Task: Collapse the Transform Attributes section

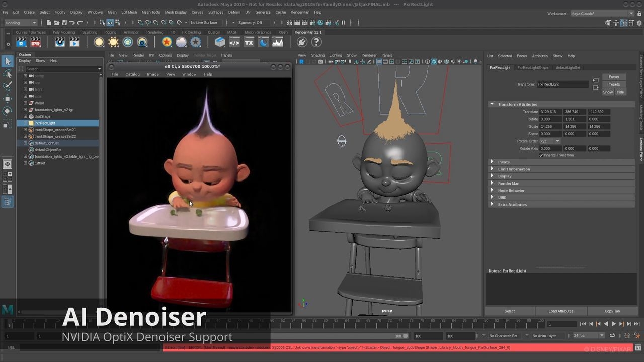Action: [x=561, y=104]
